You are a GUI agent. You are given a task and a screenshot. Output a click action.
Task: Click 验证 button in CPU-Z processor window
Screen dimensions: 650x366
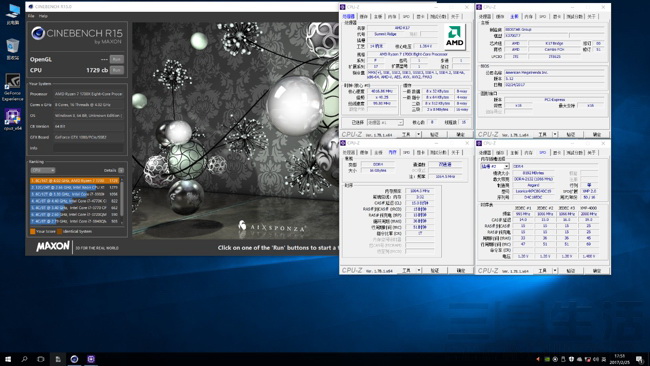click(x=434, y=134)
